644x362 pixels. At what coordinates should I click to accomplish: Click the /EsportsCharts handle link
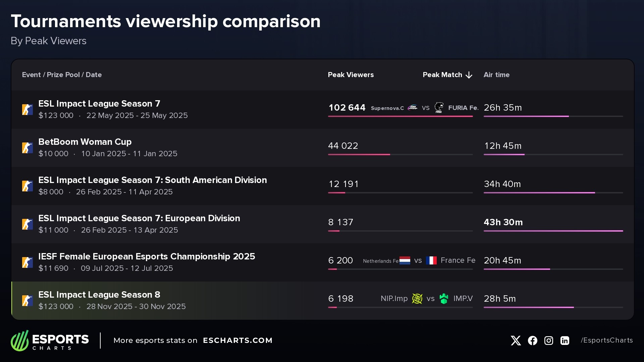pyautogui.click(x=606, y=340)
